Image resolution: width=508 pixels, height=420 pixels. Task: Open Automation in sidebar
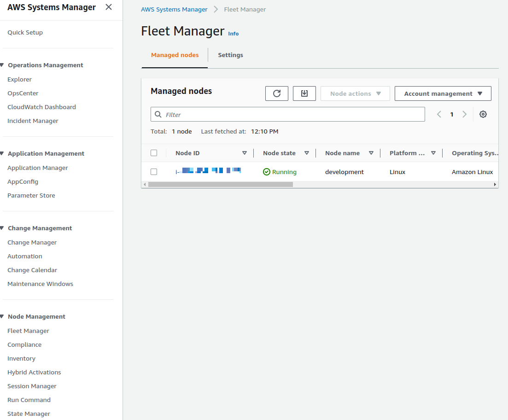point(24,257)
